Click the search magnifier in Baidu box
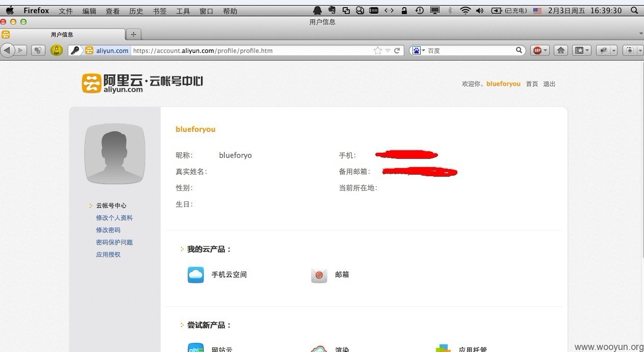Screen dimensions: 644x352 point(519,50)
